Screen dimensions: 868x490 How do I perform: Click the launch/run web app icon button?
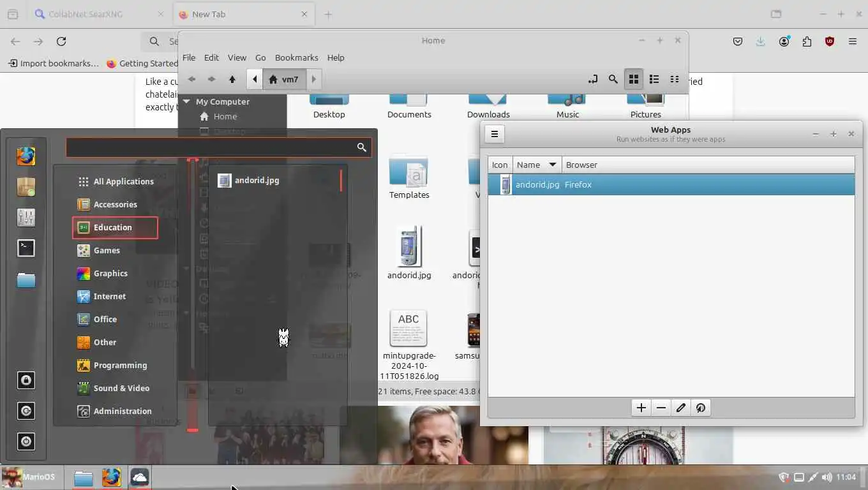click(x=701, y=408)
